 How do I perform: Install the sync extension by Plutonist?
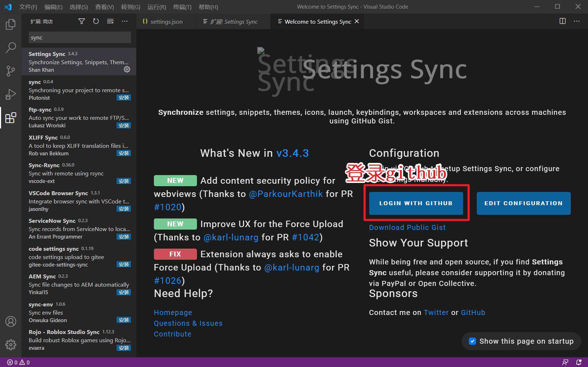[124, 98]
